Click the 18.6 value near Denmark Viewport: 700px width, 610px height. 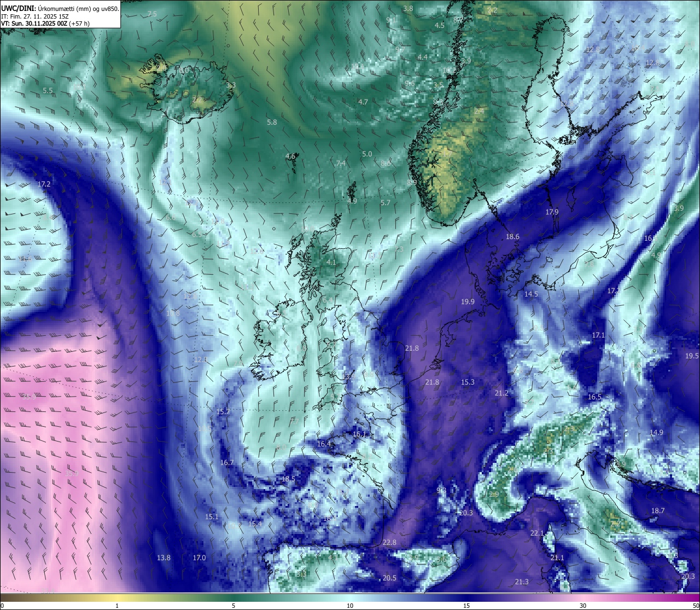(x=512, y=237)
